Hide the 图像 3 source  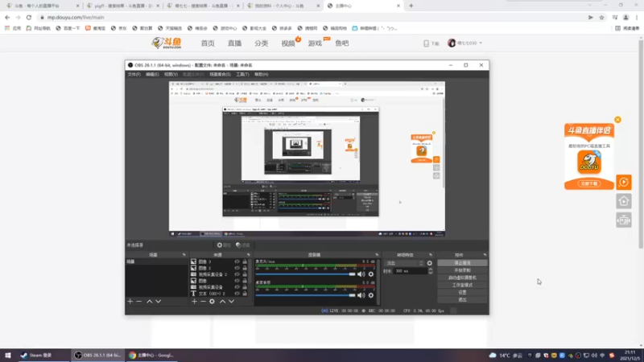(237, 261)
